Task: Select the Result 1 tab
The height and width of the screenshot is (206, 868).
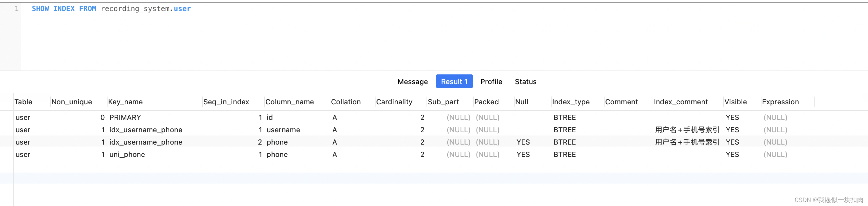Action: click(454, 81)
